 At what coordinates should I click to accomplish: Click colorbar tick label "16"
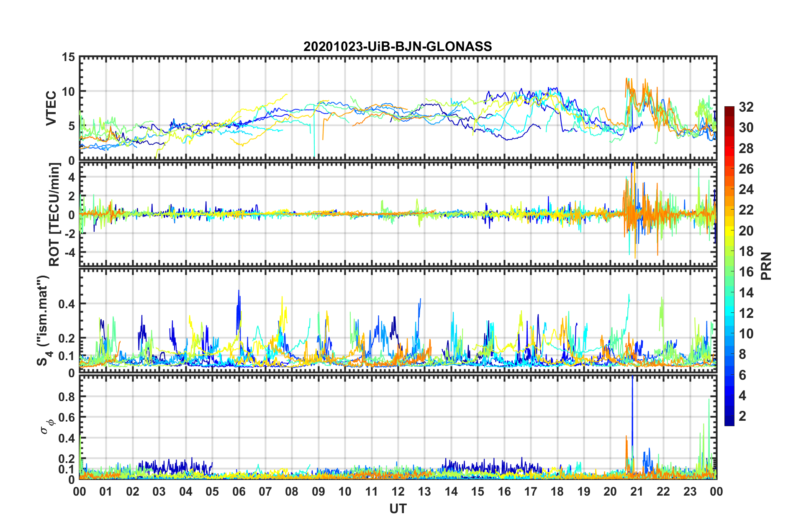click(746, 272)
